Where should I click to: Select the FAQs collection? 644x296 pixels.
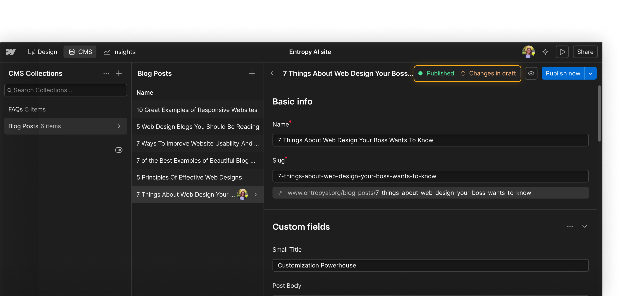pos(66,109)
